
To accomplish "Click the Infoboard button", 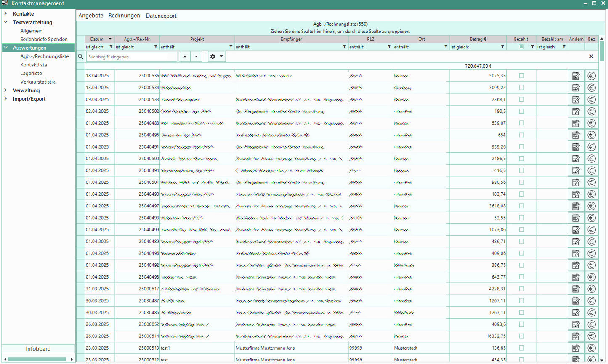I will [38, 349].
